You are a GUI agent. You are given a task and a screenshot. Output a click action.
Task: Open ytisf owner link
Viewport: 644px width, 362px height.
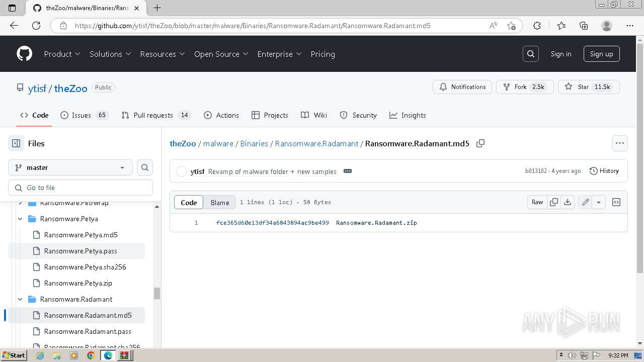37,88
